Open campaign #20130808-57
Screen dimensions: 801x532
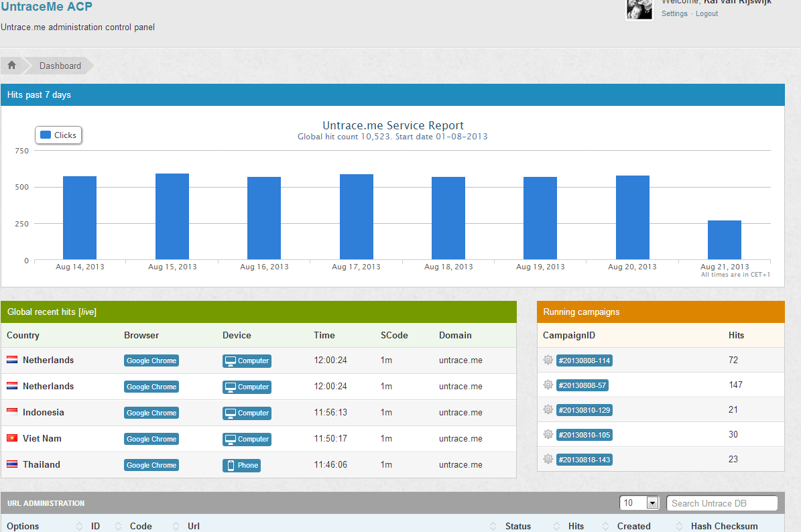(x=582, y=385)
